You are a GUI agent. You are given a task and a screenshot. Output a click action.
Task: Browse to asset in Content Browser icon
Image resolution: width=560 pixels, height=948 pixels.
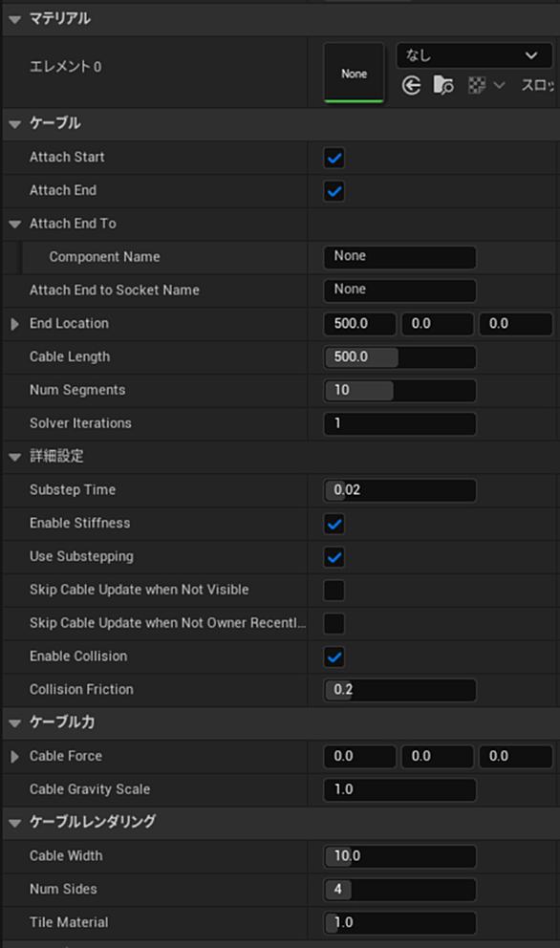443,86
